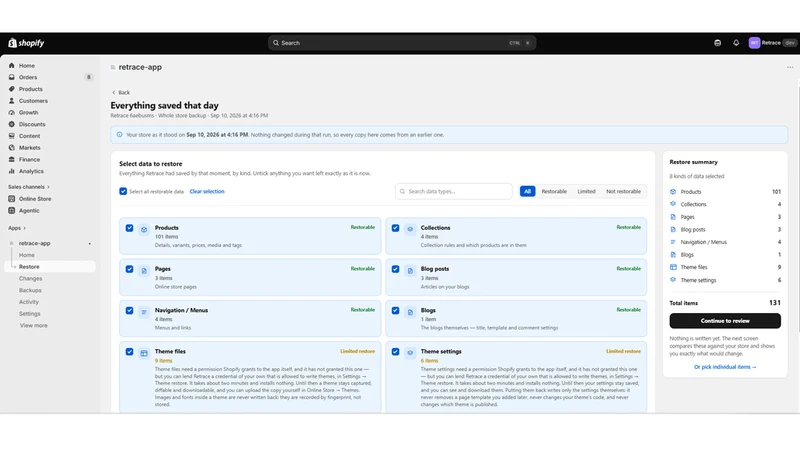The width and height of the screenshot is (800, 450).
Task: Select the Discounts icon in sidebar
Action: pos(12,124)
